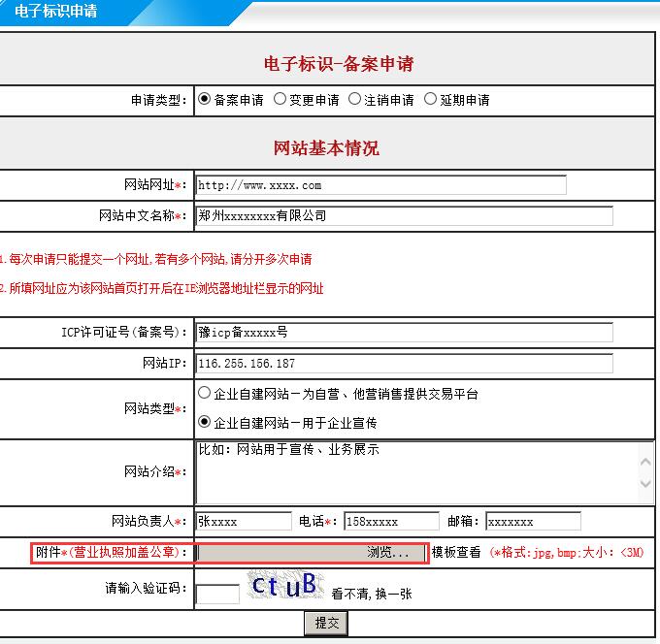Click the 网站中文名称 input field
660x644 pixels.
click(x=404, y=215)
